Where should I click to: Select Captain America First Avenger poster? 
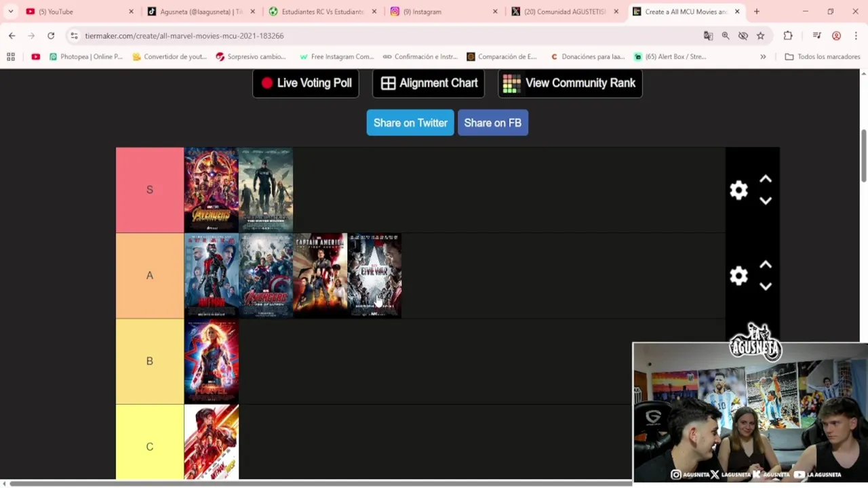pyautogui.click(x=320, y=275)
